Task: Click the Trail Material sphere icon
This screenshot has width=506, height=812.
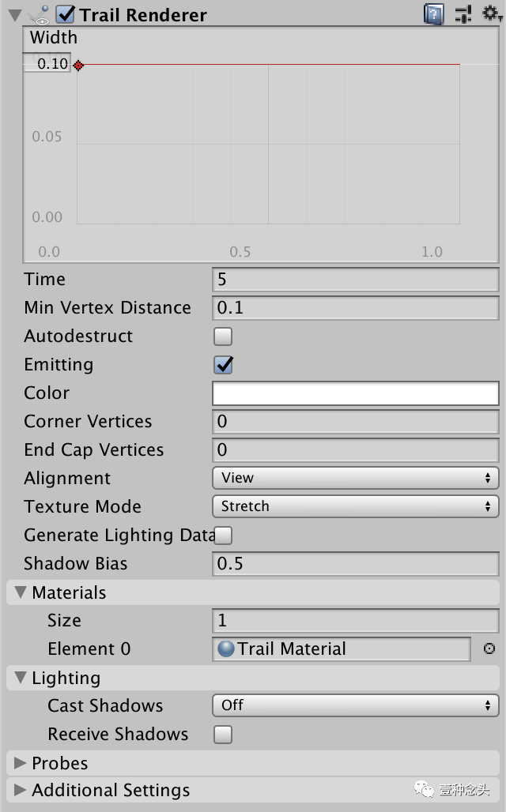Action: coord(227,648)
